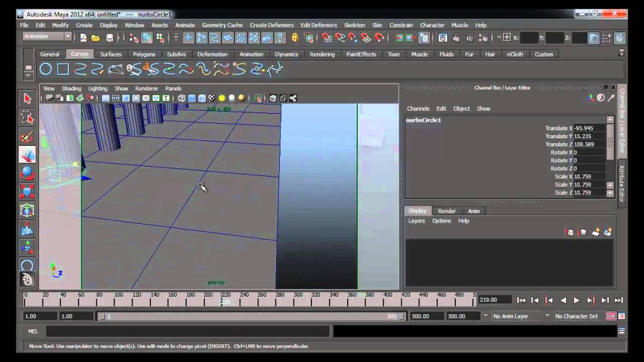644x362 pixels.
Task: Activate the Universal Manipulator tool
Action: (x=27, y=210)
